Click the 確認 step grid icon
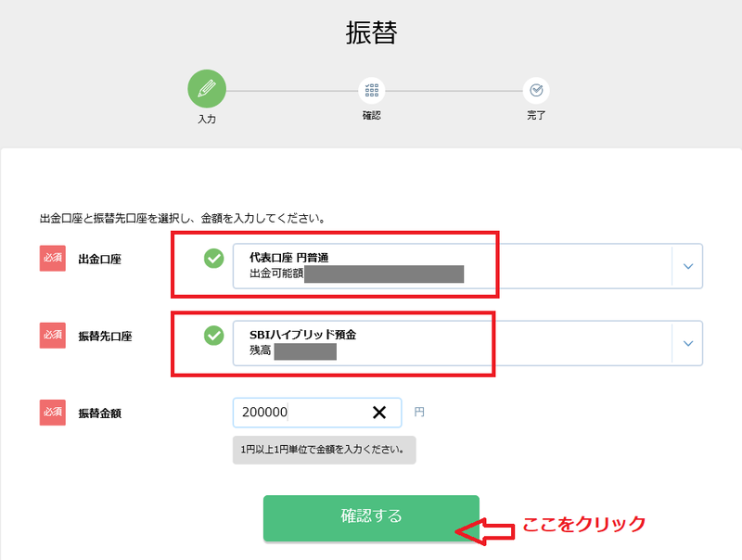 (x=372, y=90)
